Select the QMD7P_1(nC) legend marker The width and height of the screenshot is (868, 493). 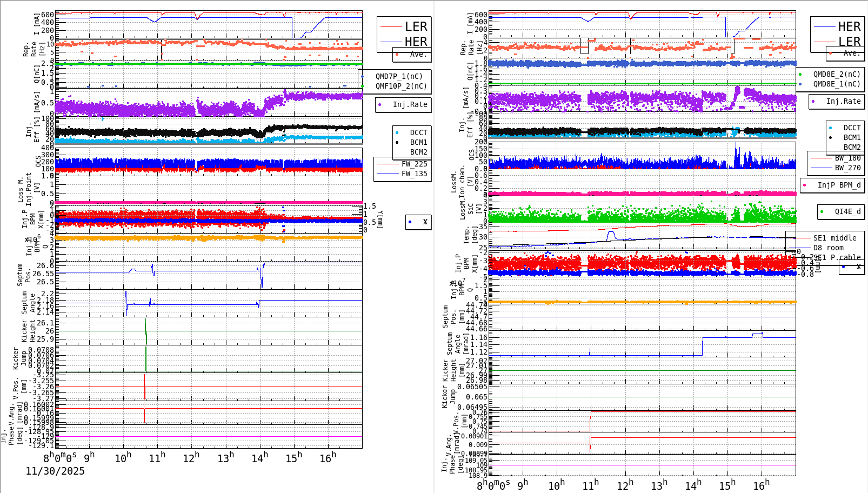[363, 76]
